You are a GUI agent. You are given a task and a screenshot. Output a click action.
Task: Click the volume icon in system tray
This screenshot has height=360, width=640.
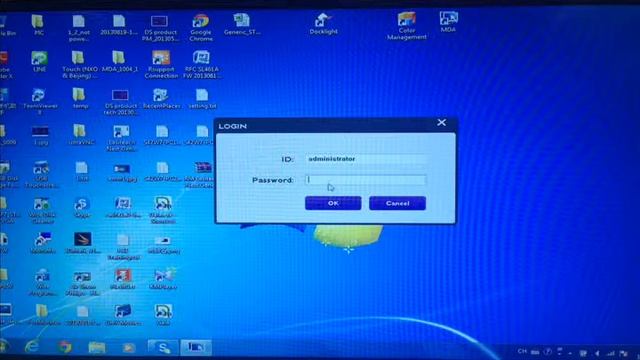(597, 353)
